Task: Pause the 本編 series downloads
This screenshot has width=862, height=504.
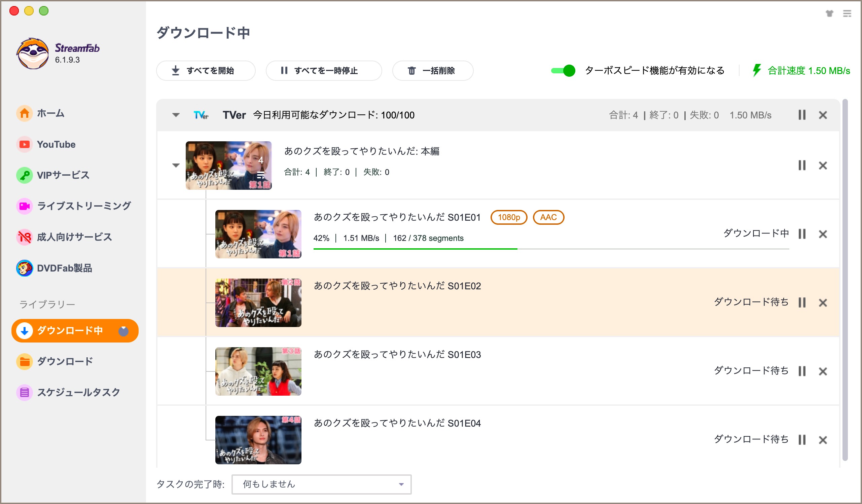Action: 802,166
